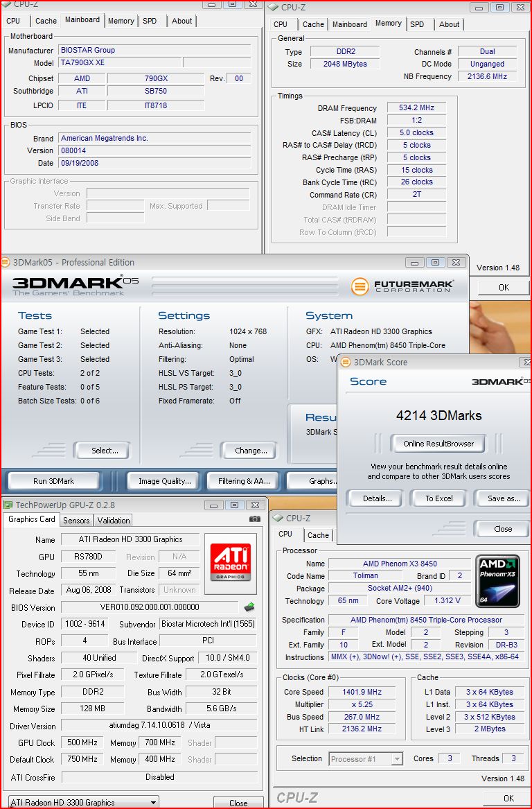This screenshot has width=532, height=809.
Task: Click the BIOS date 09/19/2008 value
Action: (154, 162)
